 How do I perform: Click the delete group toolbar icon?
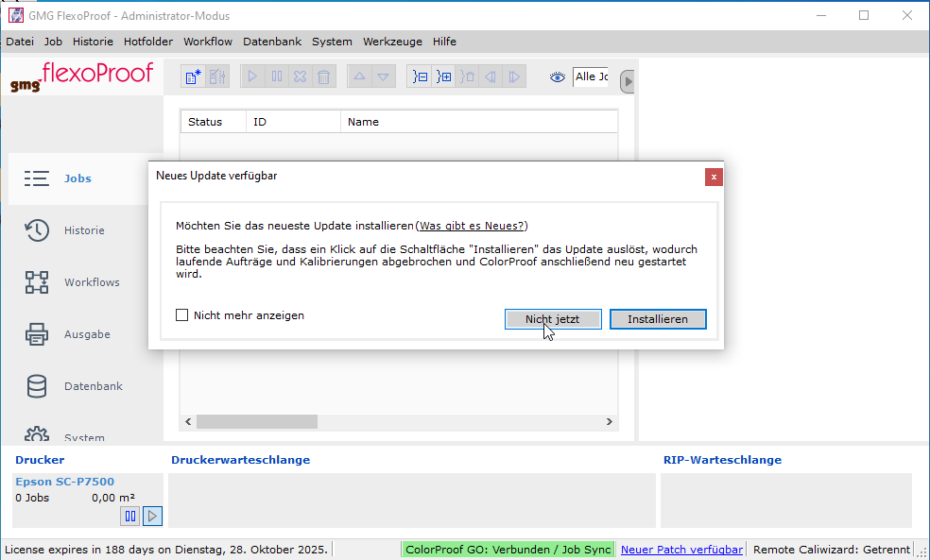[x=468, y=76]
